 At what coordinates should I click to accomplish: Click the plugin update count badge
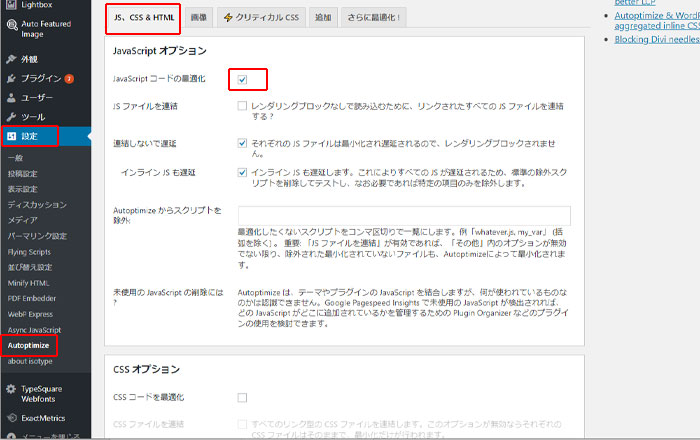point(69,79)
